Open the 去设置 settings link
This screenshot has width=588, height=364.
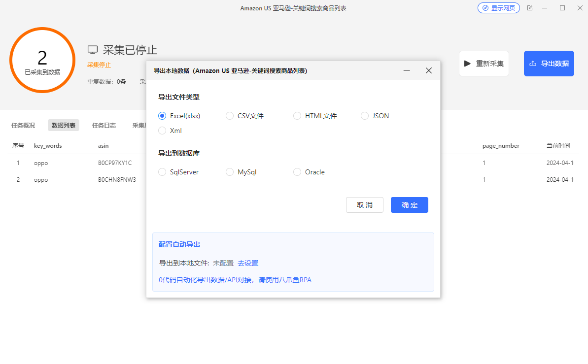click(x=248, y=263)
